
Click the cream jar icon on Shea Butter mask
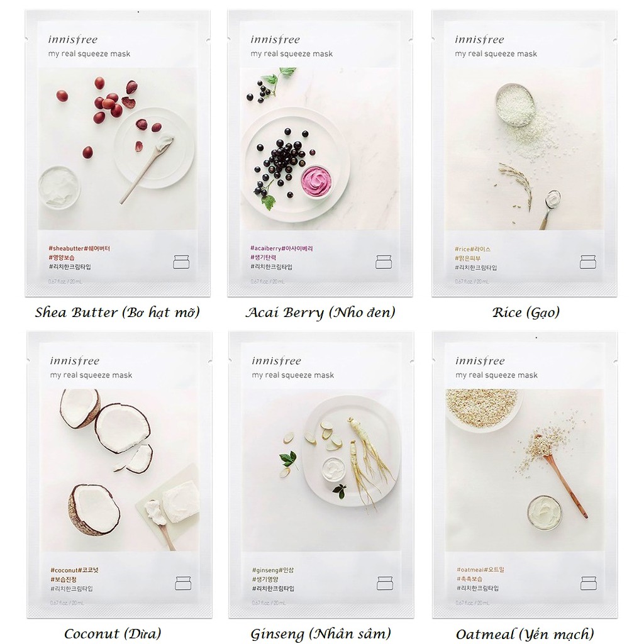pos(181,262)
